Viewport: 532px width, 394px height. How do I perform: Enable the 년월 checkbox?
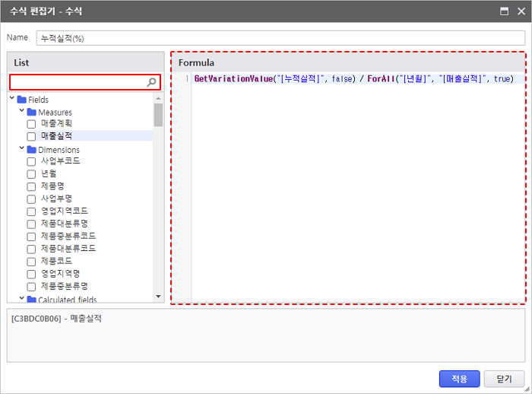click(31, 173)
